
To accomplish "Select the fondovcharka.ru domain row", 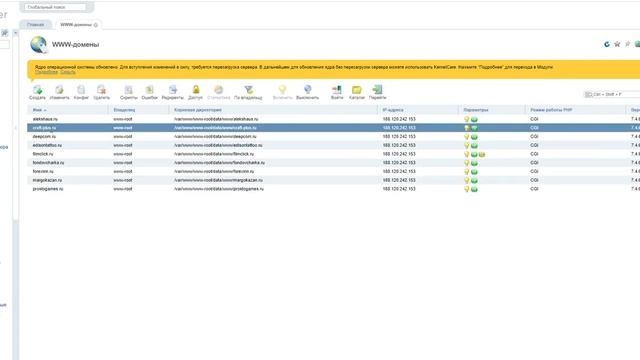I will (333, 163).
